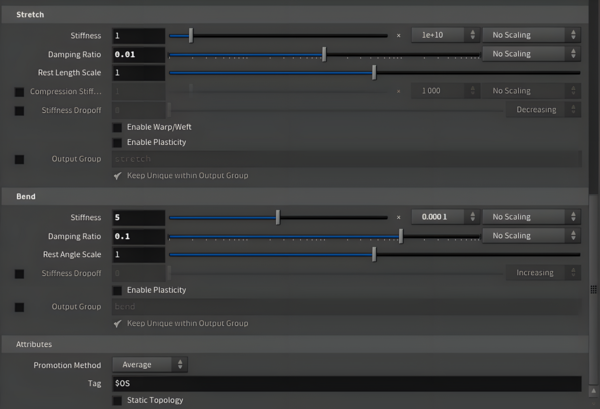This screenshot has width=600, height=409.
Task: Toggle Bend Keep Unique within Output Group
Action: (x=117, y=324)
